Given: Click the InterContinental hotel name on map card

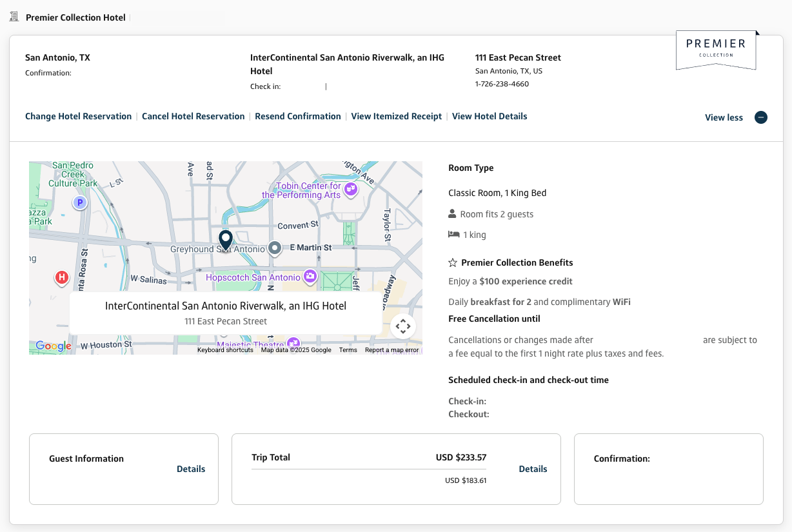Looking at the screenshot, I should pyautogui.click(x=226, y=306).
